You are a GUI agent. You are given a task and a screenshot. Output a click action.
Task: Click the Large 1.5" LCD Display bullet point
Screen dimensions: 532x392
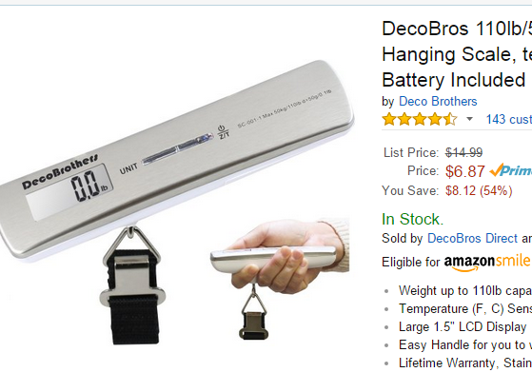pyautogui.click(x=463, y=327)
